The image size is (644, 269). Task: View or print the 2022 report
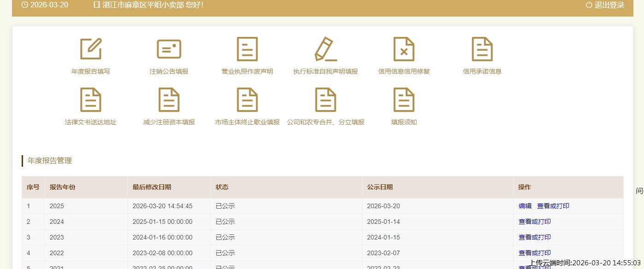[535, 253]
